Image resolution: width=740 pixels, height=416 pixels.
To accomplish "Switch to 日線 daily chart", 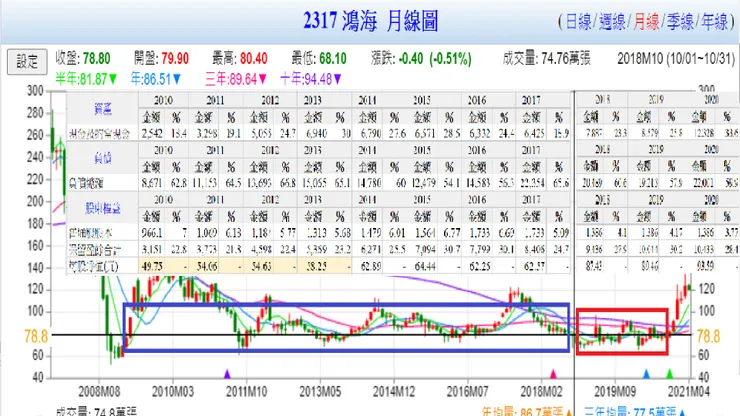I will [x=578, y=22].
